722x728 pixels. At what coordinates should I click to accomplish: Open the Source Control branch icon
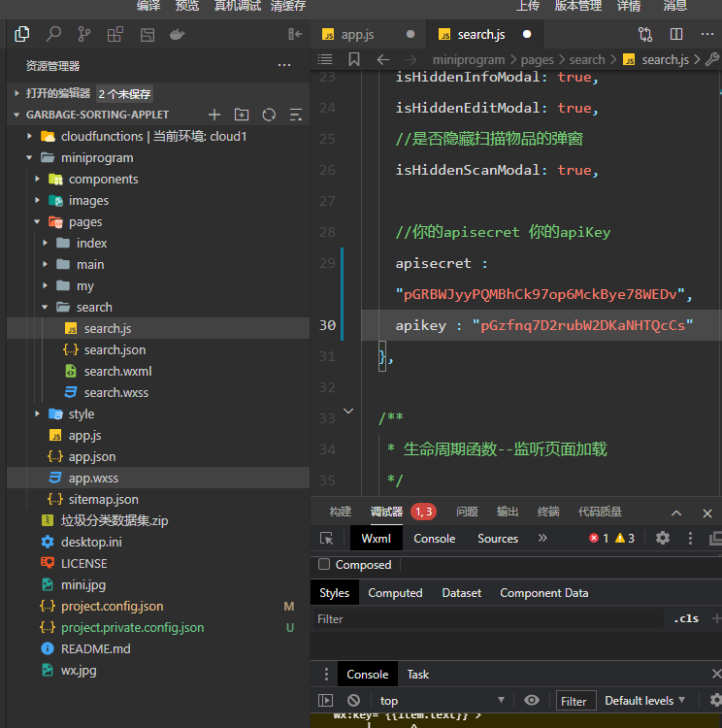[x=84, y=34]
